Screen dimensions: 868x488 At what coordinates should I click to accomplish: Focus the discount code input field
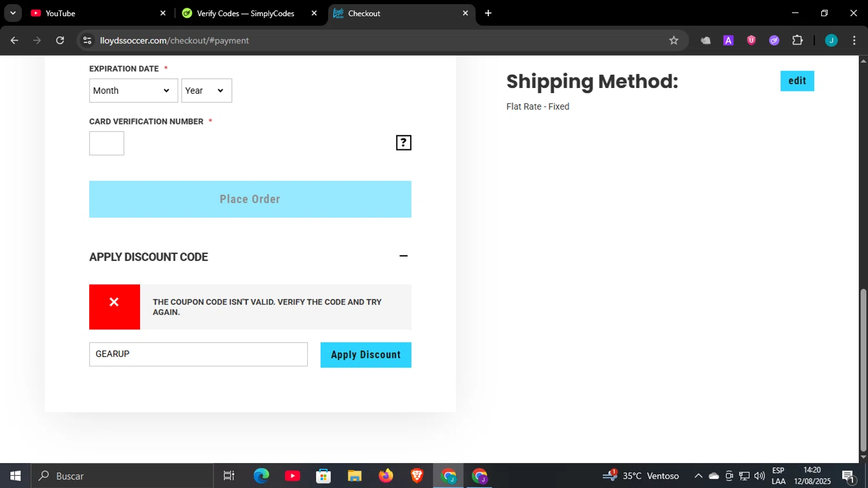(x=198, y=354)
